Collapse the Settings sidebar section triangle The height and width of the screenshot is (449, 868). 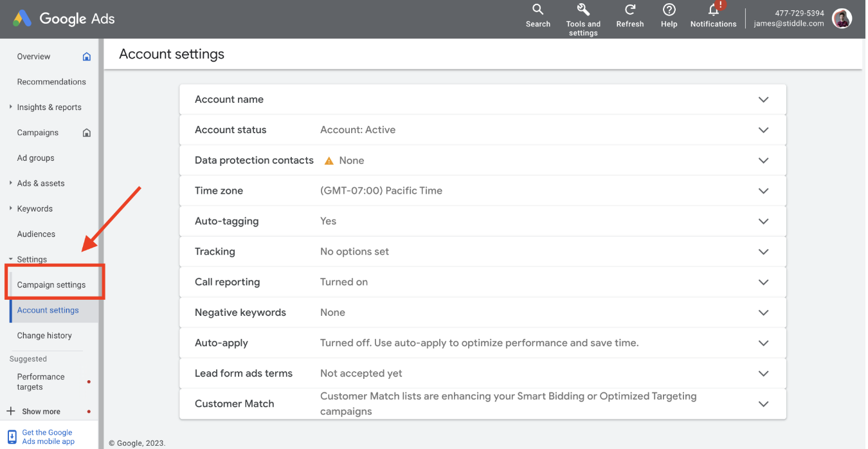(11, 259)
